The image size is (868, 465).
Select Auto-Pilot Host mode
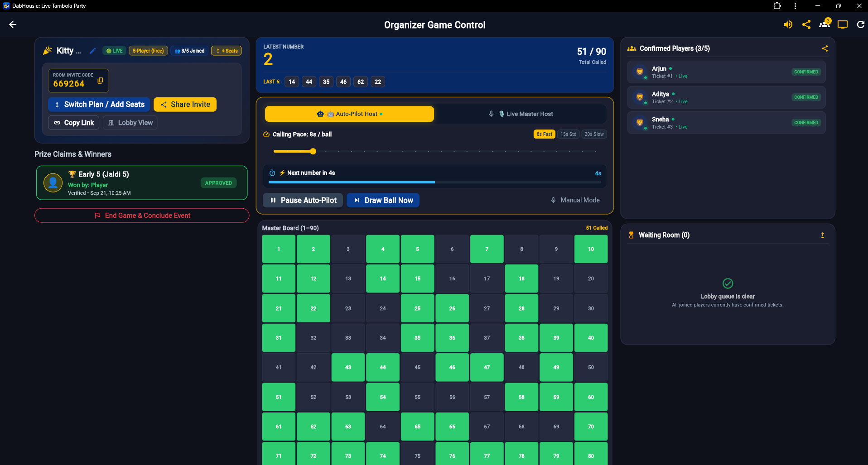coord(349,114)
